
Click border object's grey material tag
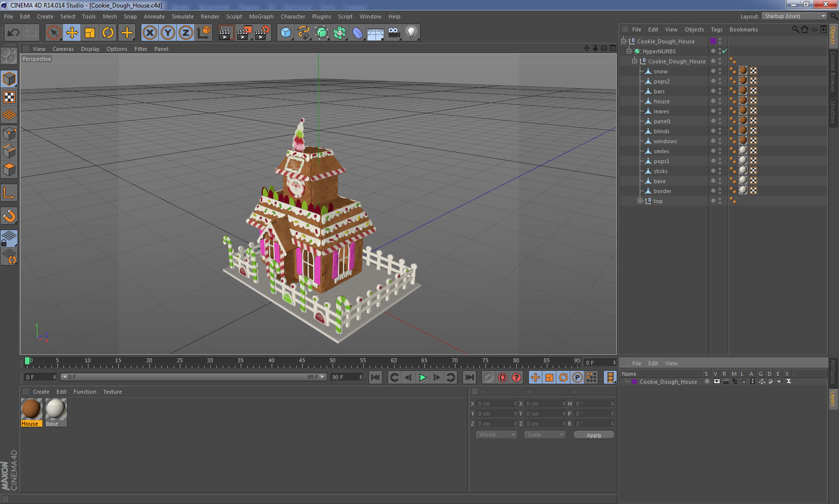[743, 191]
